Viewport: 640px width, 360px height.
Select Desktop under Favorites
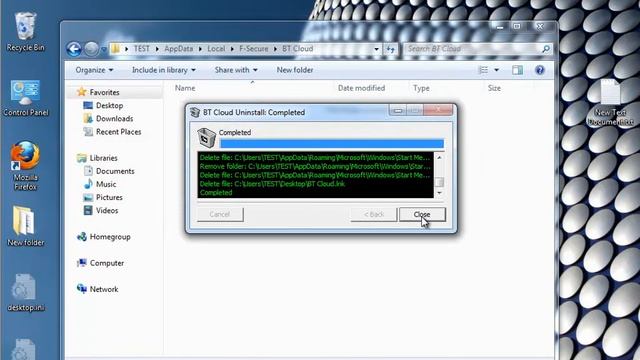pyautogui.click(x=109, y=105)
